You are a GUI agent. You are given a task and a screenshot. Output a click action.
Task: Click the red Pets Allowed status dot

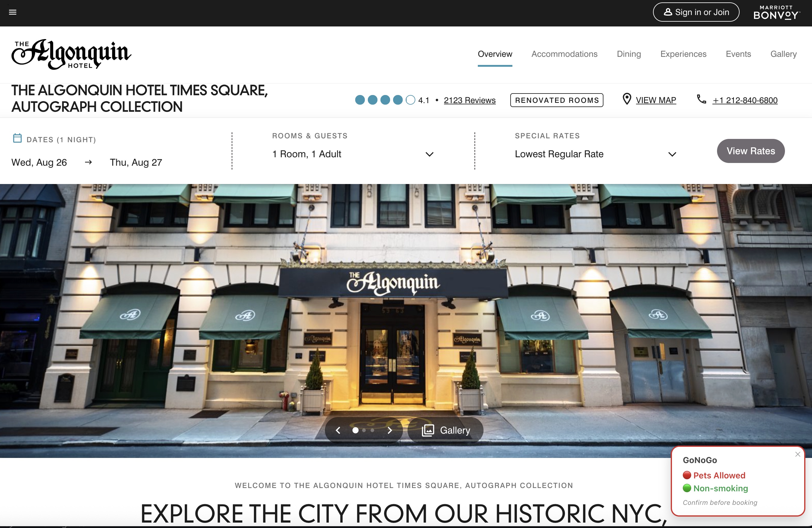coord(687,475)
